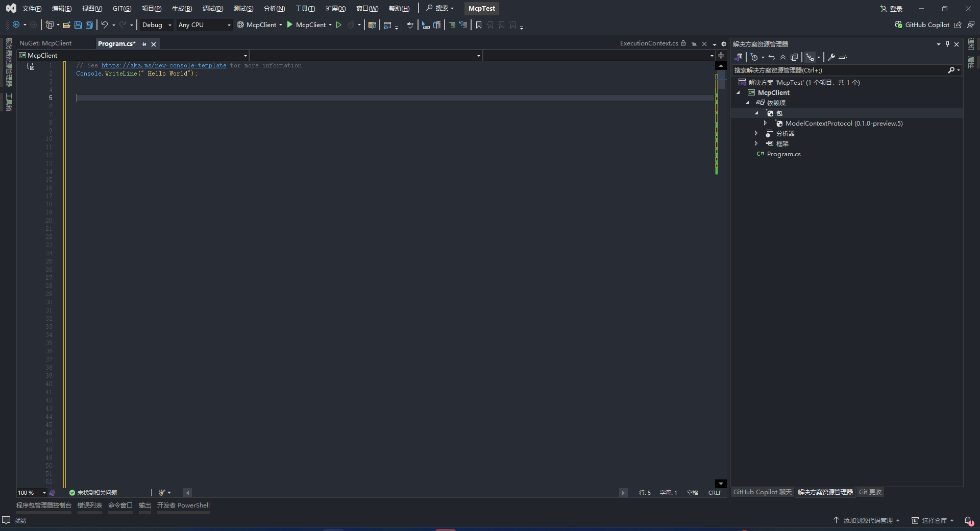Click the uncomment selected lines icon
The width and height of the screenshot is (980, 531).
(463, 25)
